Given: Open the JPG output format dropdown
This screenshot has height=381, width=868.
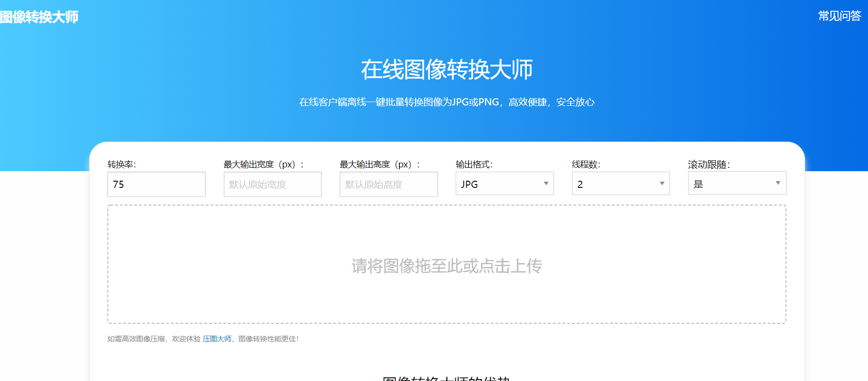Looking at the screenshot, I should pos(504,184).
